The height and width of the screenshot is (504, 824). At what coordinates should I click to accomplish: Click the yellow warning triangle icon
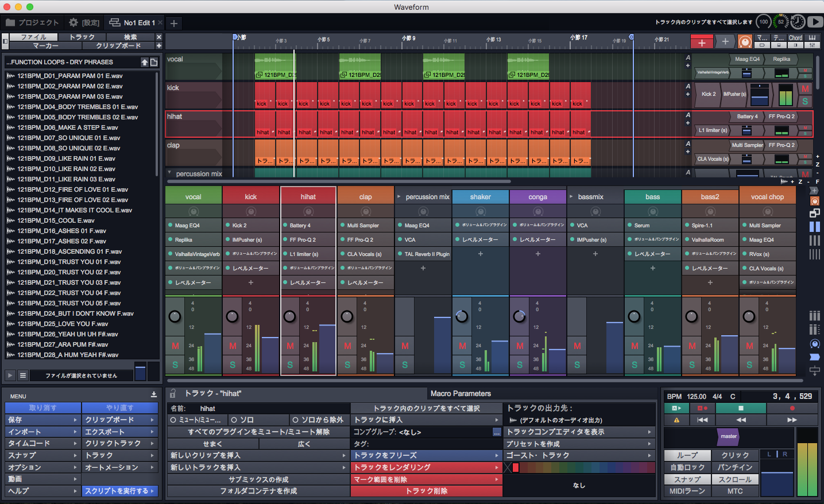click(x=676, y=420)
